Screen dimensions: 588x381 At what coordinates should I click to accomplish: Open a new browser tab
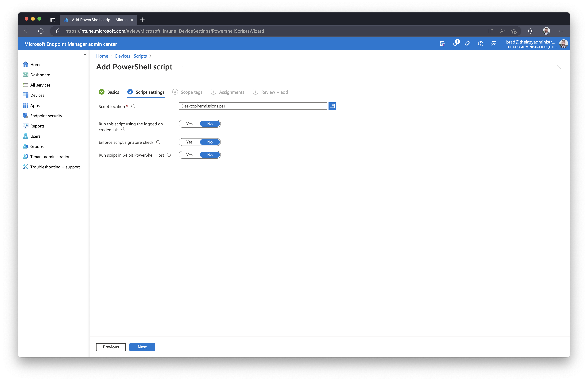click(x=142, y=20)
